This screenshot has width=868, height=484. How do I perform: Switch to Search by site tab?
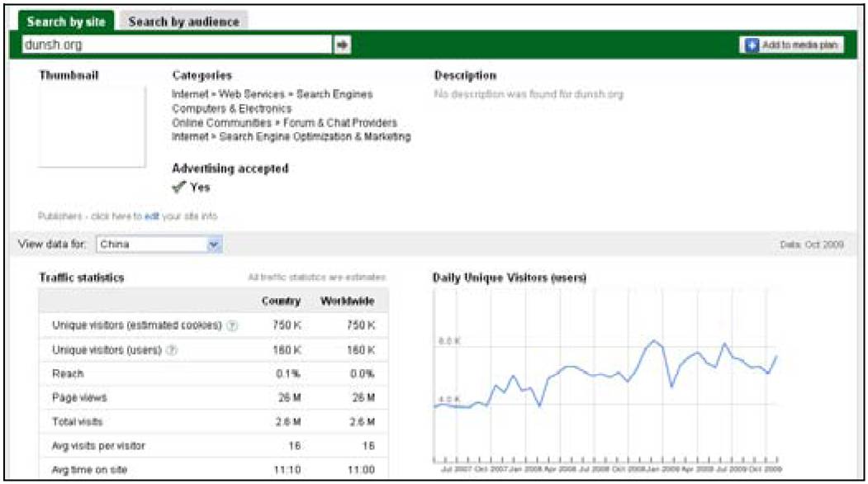tap(66, 21)
